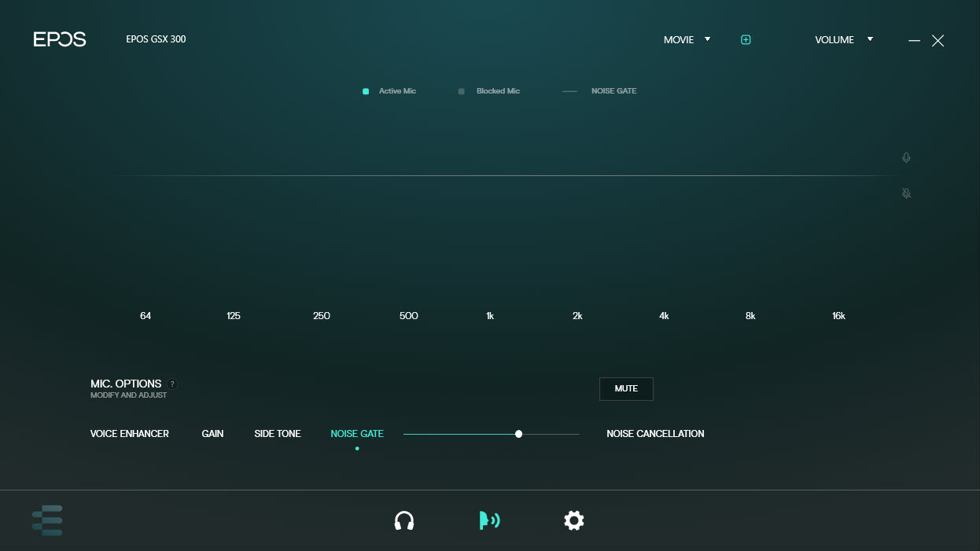This screenshot has width=980, height=551.
Task: Click the 64 frequency label
Action: coord(146,316)
